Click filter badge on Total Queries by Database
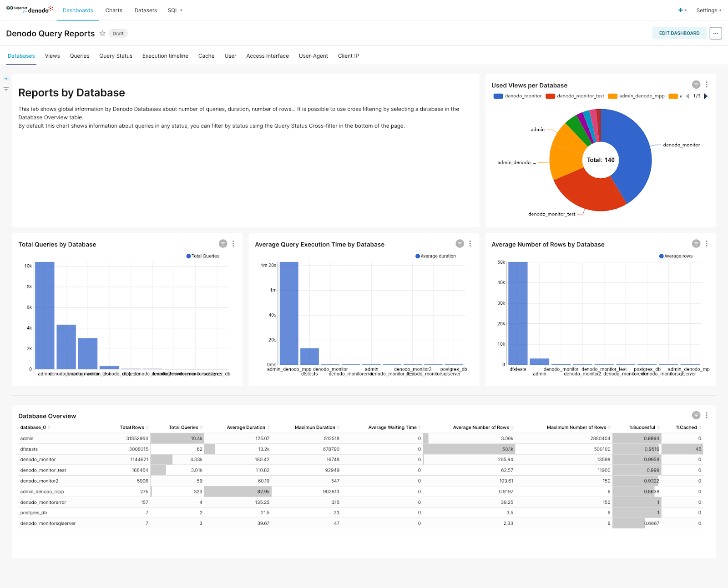Screen dimensions: 728x588 click(223, 244)
